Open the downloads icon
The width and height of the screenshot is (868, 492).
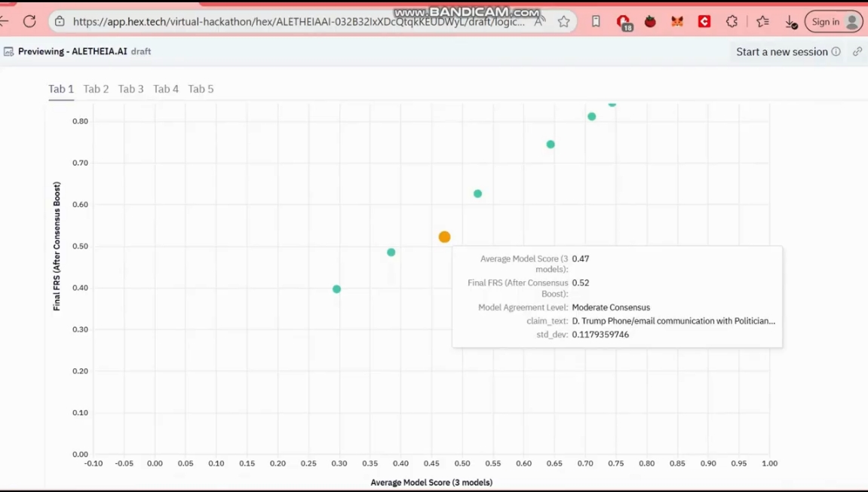pos(791,22)
